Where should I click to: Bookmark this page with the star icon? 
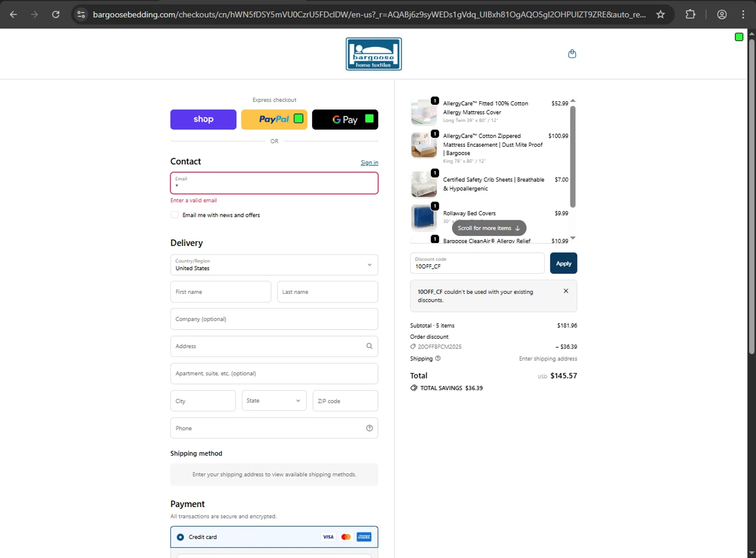(x=661, y=15)
